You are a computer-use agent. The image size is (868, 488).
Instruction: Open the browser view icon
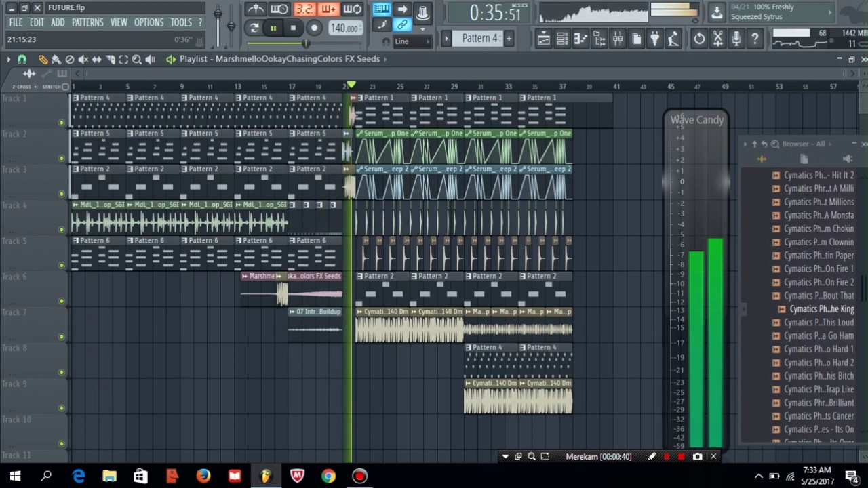pyautogui.click(x=599, y=39)
